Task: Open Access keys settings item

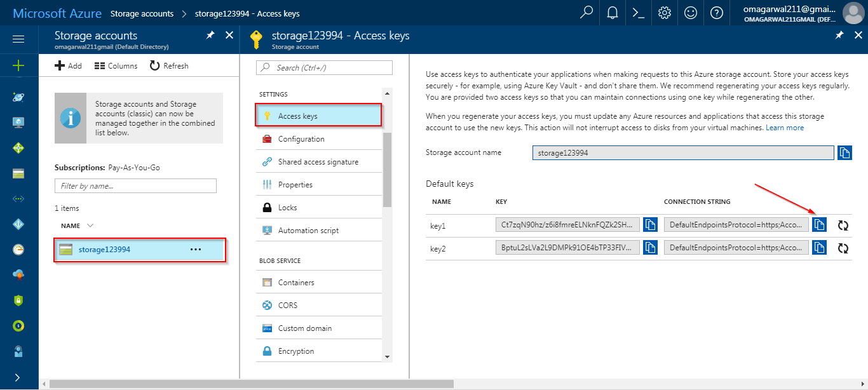Action: pyautogui.click(x=319, y=116)
